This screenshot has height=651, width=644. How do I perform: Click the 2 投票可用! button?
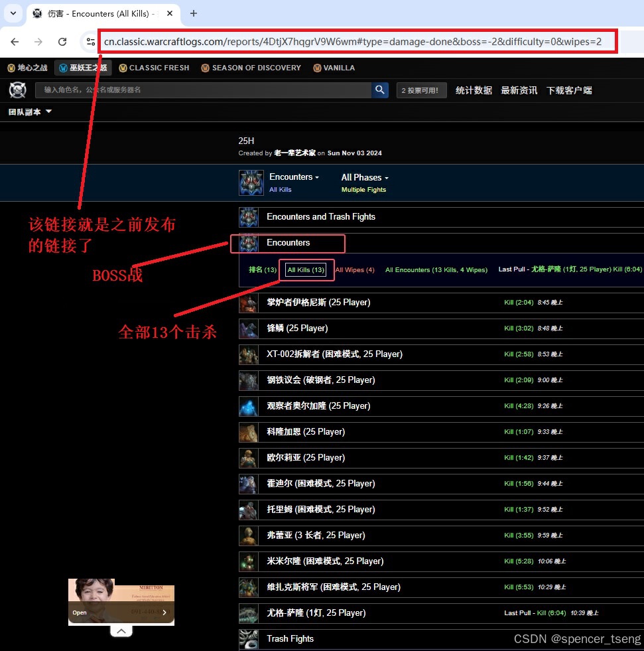point(421,90)
